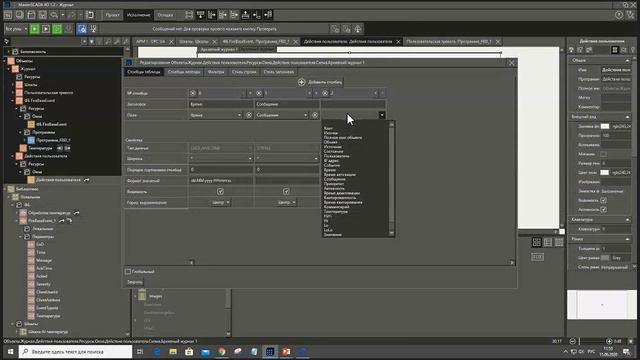Open the Стиль заголовка tab
Viewport: 640px width, 360px height.
pyautogui.click(x=278, y=72)
